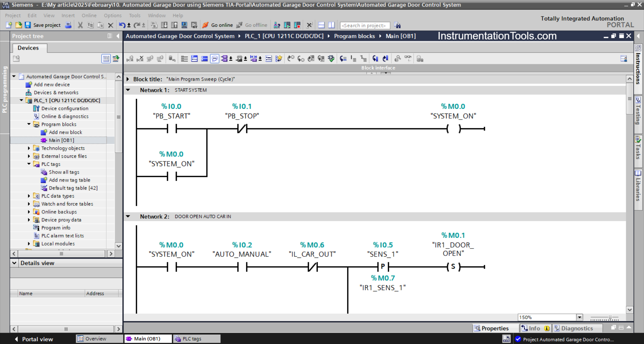Select Main [OB1] in project tree
644x344 pixels.
pyautogui.click(x=61, y=140)
